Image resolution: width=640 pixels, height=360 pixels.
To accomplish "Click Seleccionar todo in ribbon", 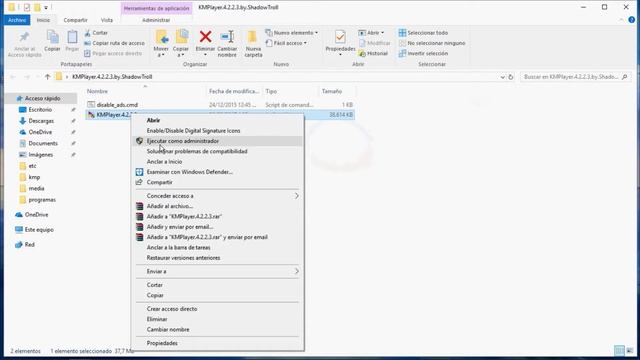I will tap(423, 33).
